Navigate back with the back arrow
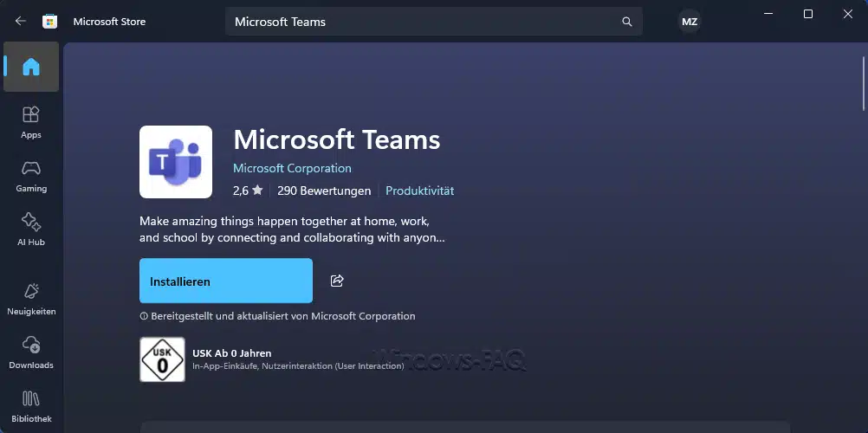The image size is (868, 433). point(21,22)
